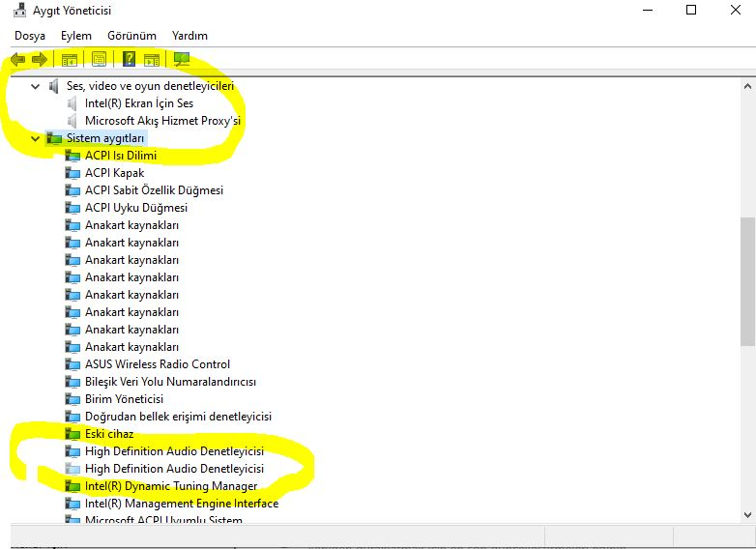Screen dimensions: 756x549
Task: Click the faded icon of High Definition Audio Denetleyicisi
Action: coord(73,469)
